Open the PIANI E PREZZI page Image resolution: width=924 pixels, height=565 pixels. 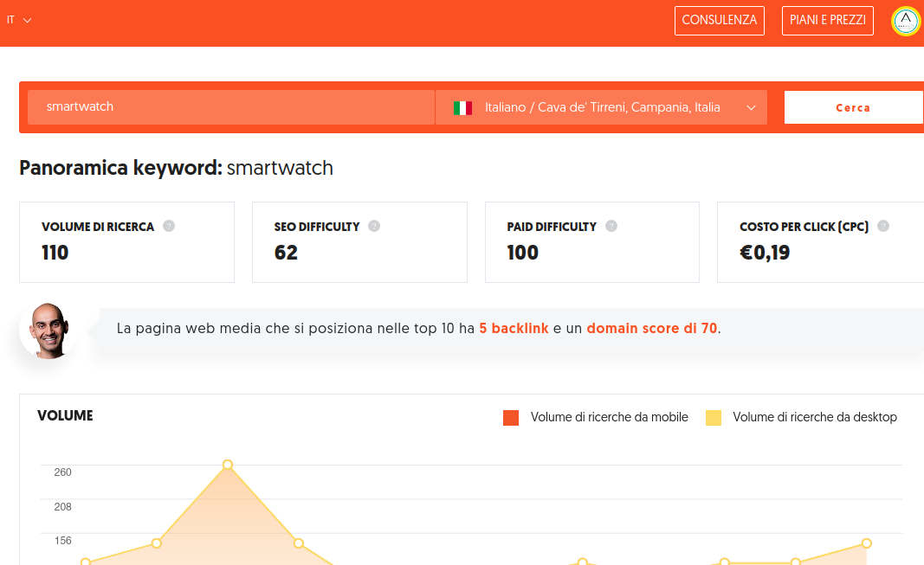(827, 21)
